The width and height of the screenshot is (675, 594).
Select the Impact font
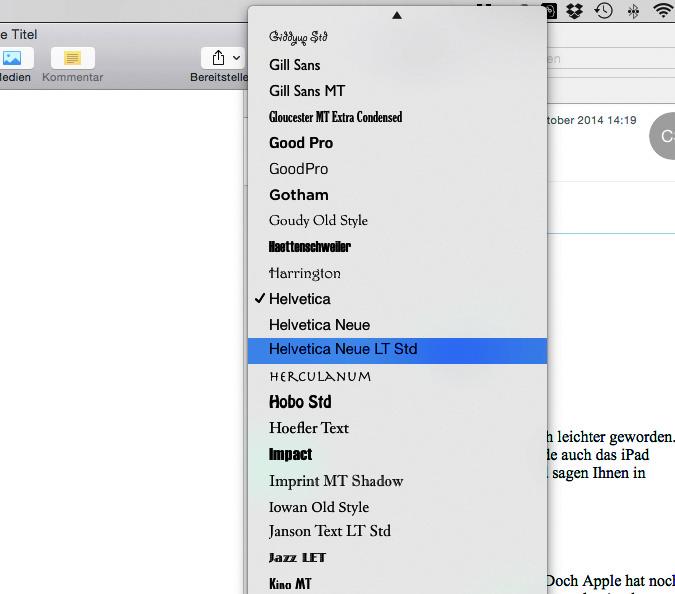point(397,454)
